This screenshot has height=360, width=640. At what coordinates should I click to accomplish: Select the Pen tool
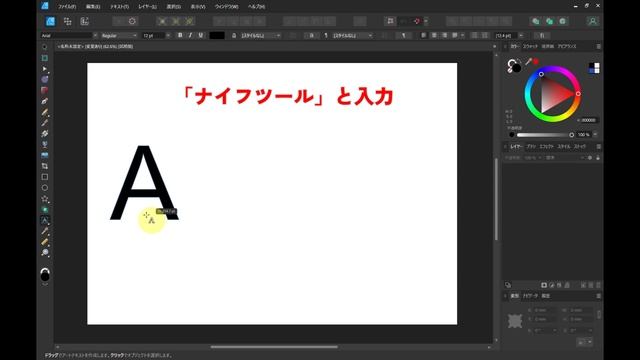tap(44, 101)
